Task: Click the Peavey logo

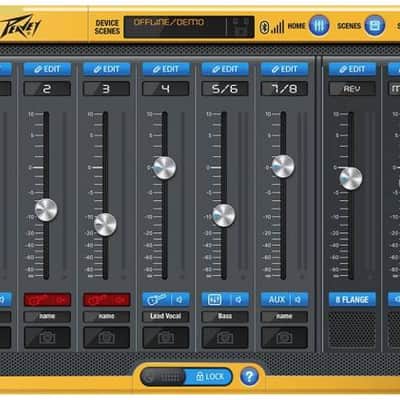Action: 20,27
